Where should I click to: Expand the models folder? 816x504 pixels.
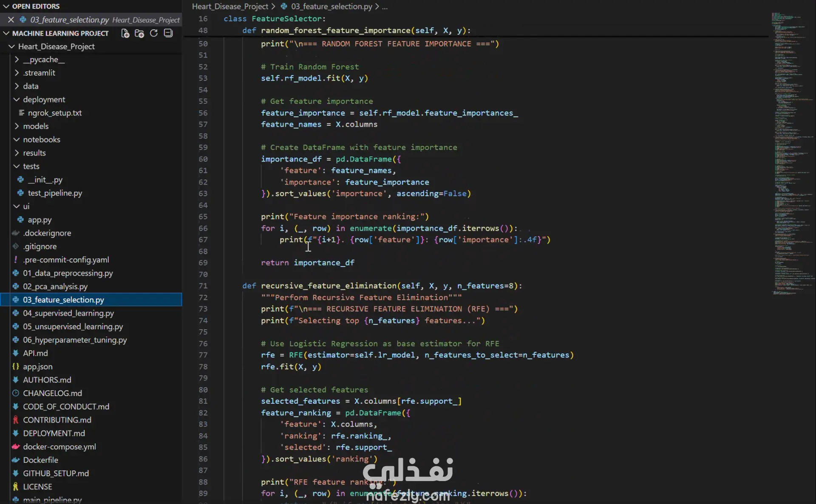tap(36, 126)
